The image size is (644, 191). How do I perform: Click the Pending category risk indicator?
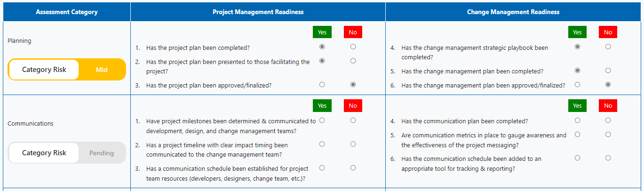(x=102, y=153)
